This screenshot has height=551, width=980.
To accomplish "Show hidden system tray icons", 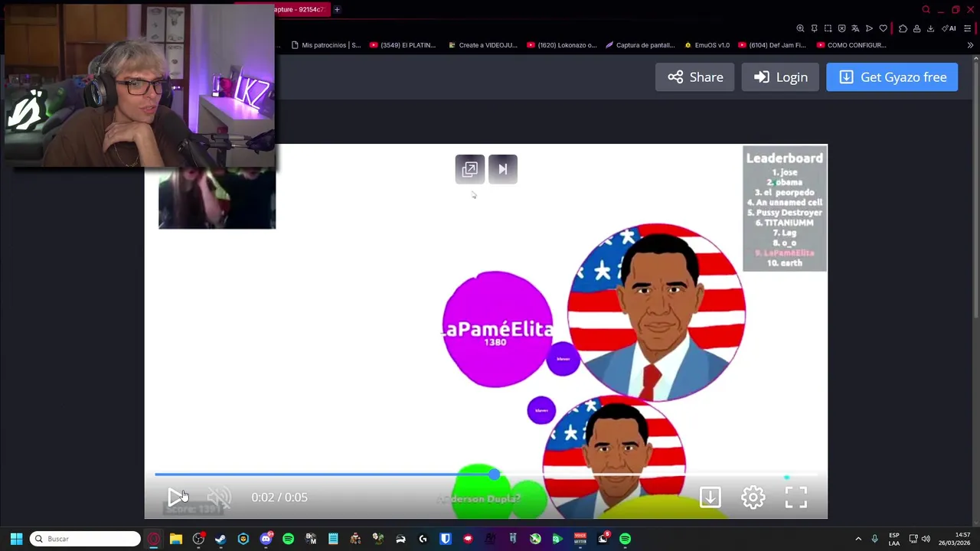I will (858, 539).
